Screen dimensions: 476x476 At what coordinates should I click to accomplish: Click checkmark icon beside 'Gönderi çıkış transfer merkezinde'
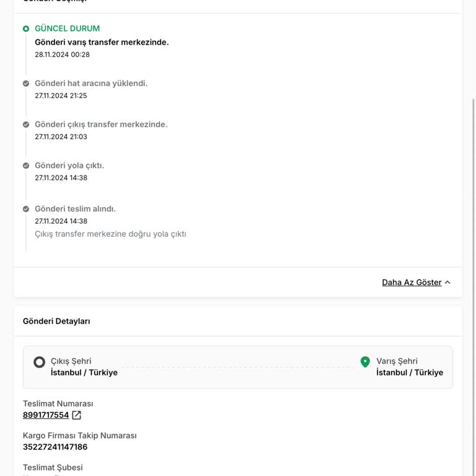26,125
